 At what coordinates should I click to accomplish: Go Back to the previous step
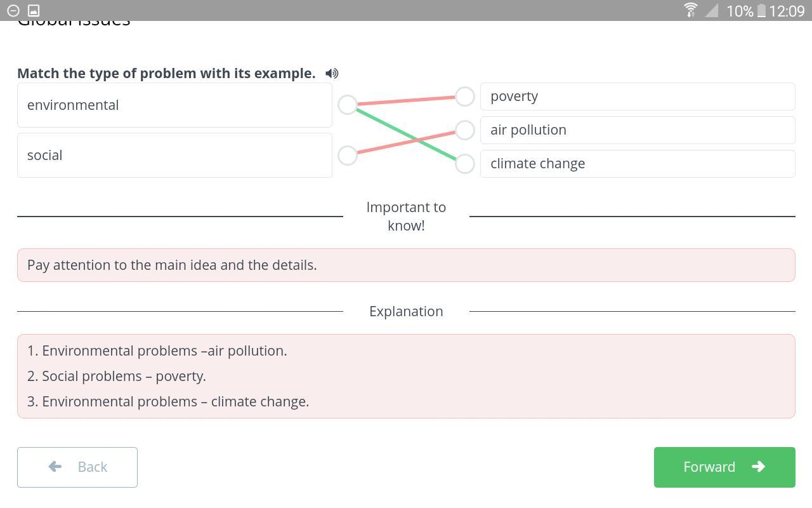point(77,467)
